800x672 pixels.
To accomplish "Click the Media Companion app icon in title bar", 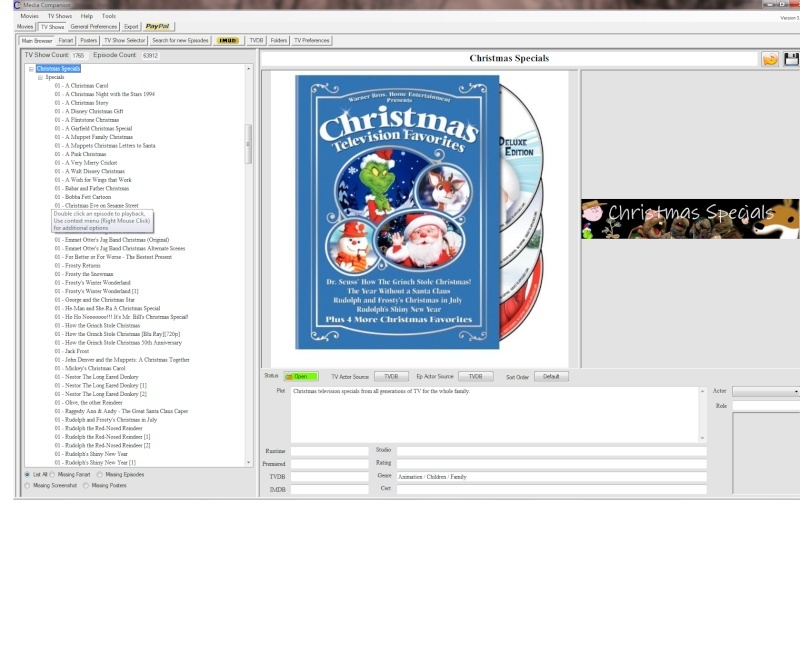I will (x=17, y=5).
